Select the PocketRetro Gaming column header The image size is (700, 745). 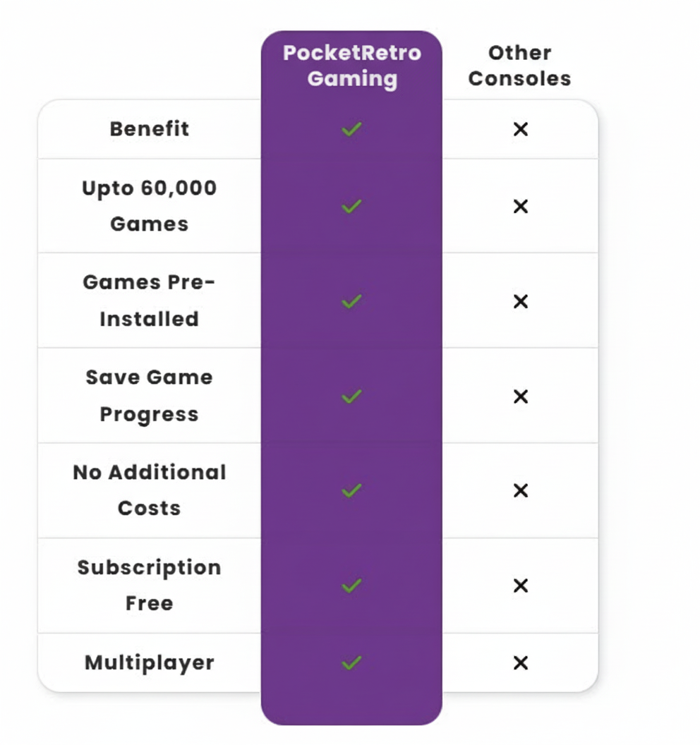(x=351, y=66)
